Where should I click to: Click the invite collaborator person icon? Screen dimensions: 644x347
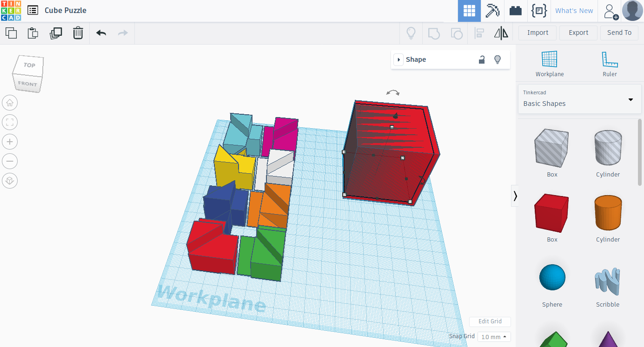611,11
